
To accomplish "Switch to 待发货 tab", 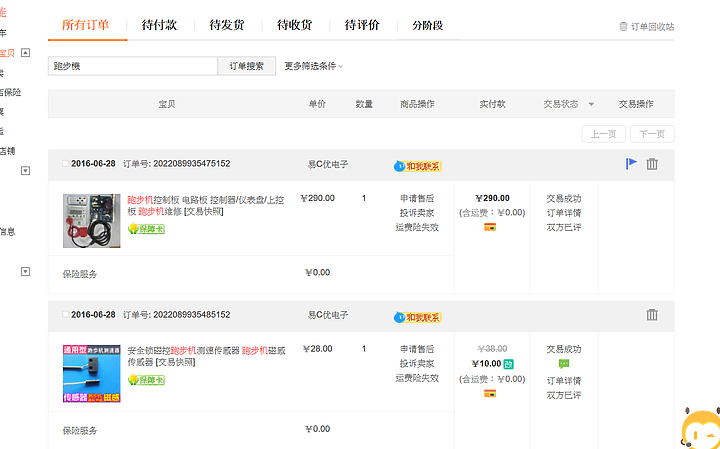I will [227, 25].
